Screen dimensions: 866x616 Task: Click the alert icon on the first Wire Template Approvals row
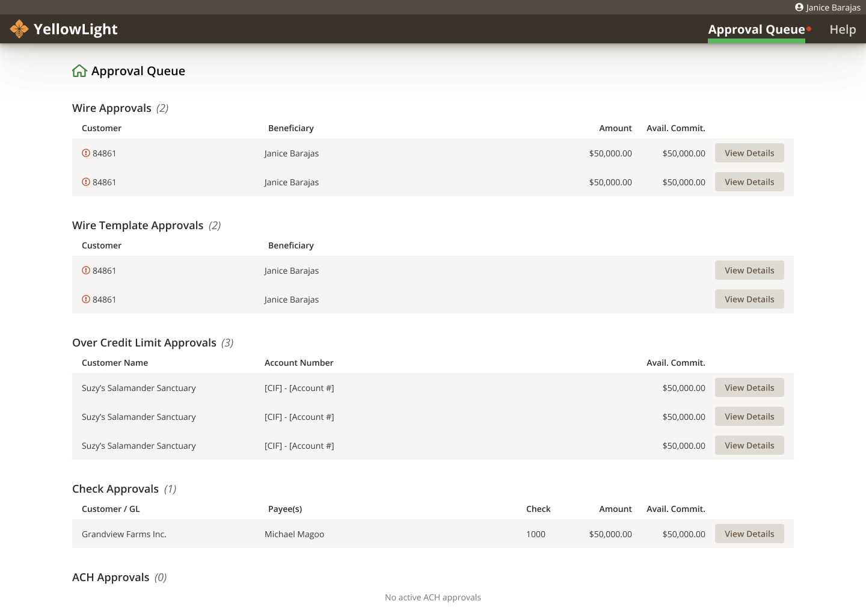[x=86, y=270]
